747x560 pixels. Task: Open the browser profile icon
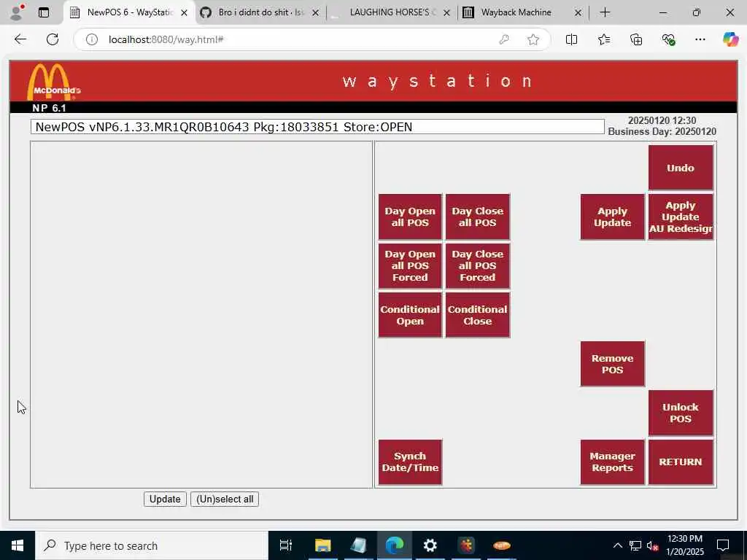18,12
